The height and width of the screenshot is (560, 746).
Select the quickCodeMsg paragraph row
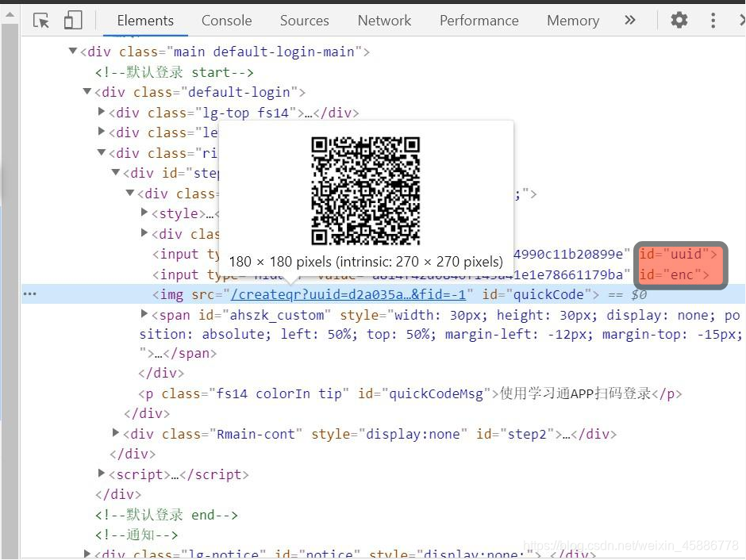(x=410, y=393)
